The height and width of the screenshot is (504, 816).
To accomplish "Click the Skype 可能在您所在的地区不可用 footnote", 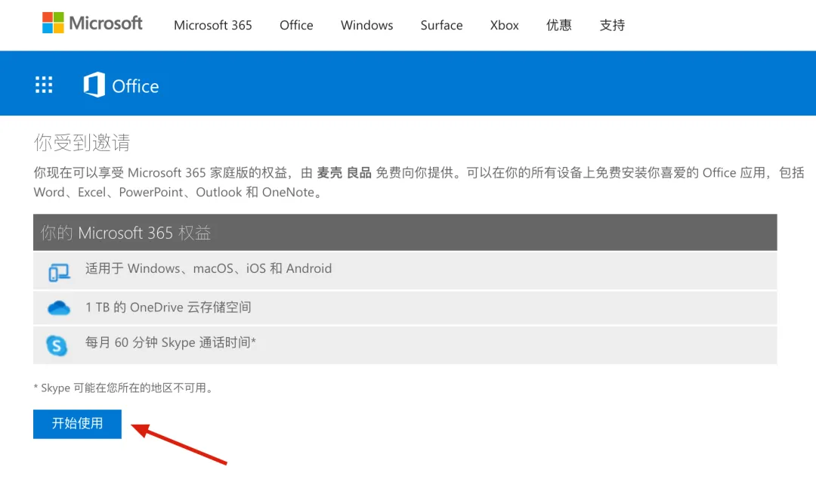I will pyautogui.click(x=124, y=388).
